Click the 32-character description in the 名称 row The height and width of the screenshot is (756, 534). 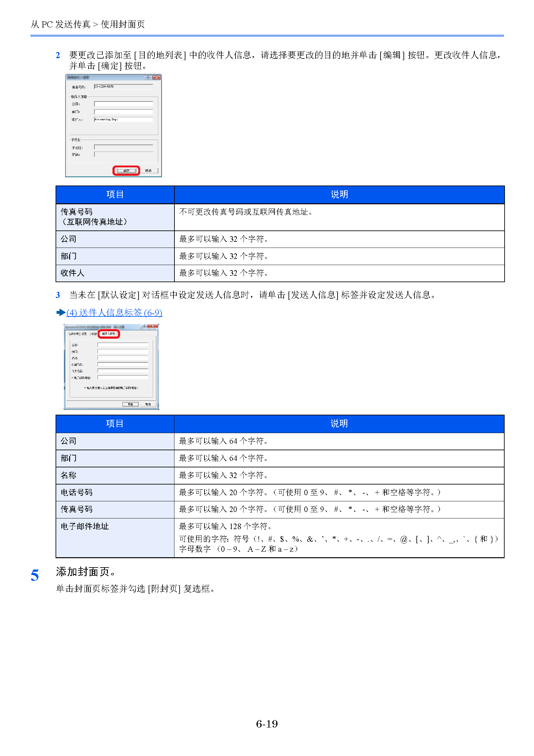coord(224,475)
